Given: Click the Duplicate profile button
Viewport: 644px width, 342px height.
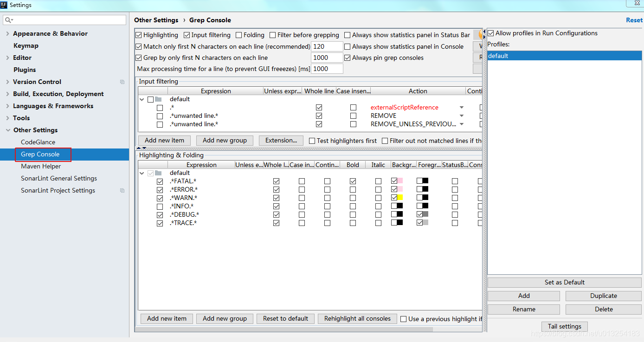Looking at the screenshot, I should point(604,296).
